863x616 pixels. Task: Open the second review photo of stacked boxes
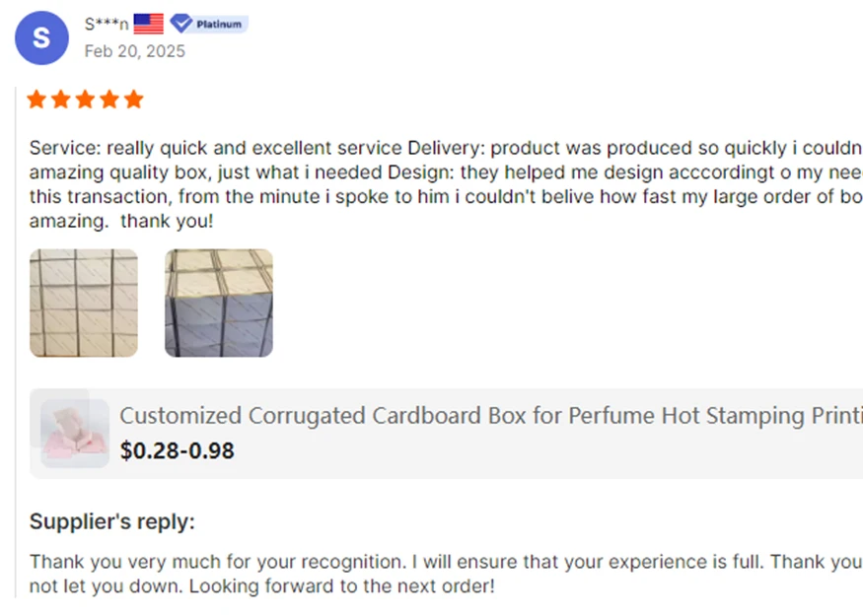(218, 303)
